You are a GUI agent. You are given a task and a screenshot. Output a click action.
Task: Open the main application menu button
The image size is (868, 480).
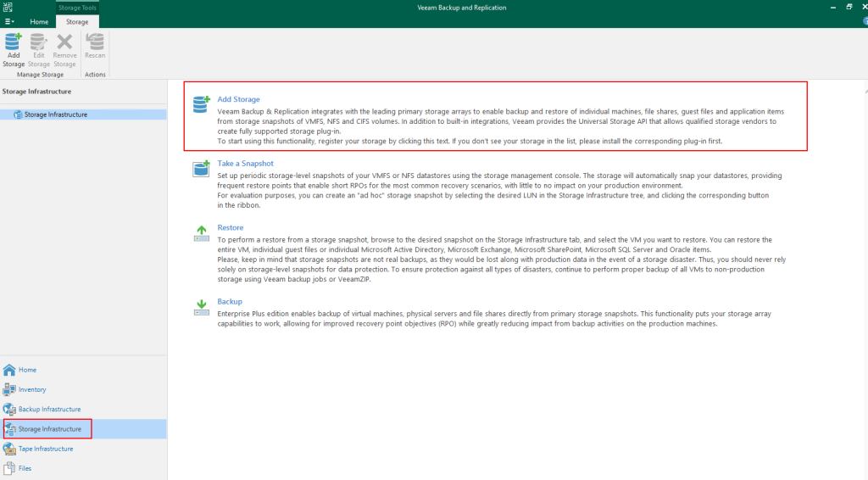pyautogui.click(x=9, y=21)
